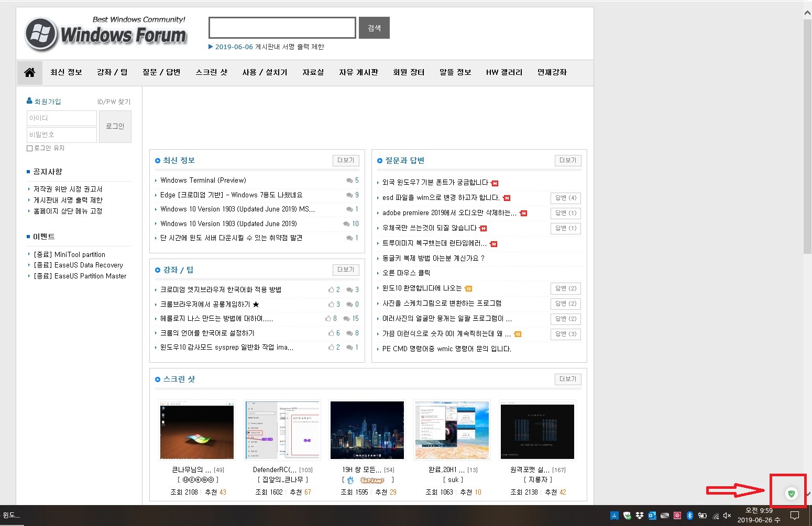Open the ID/PW 찾기 link

click(114, 102)
